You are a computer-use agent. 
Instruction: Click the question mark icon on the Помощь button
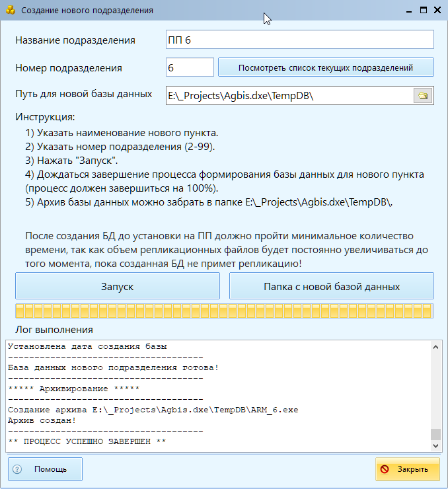coord(17,469)
